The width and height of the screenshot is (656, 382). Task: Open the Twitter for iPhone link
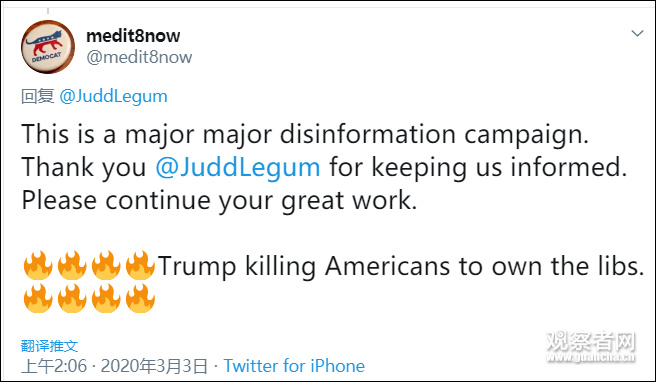tap(294, 366)
